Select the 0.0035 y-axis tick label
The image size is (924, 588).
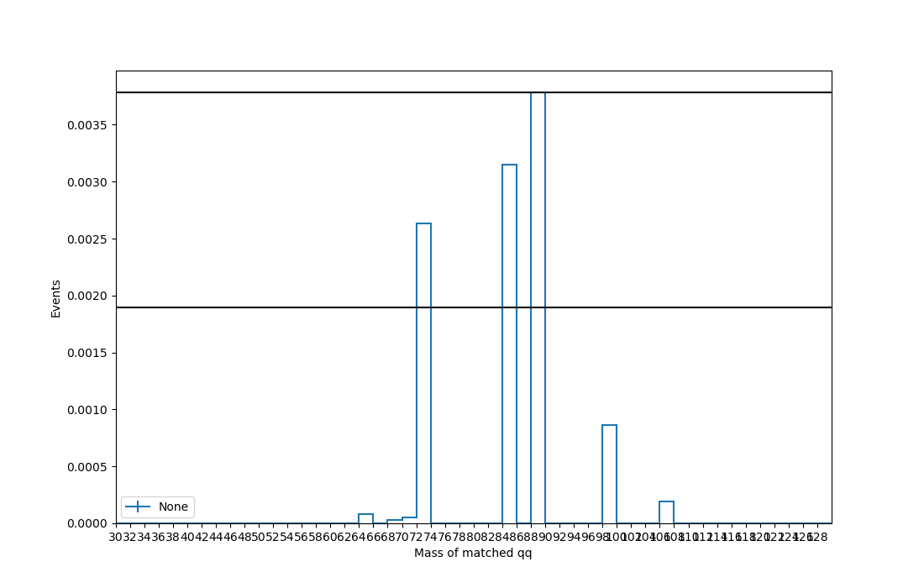(87, 125)
